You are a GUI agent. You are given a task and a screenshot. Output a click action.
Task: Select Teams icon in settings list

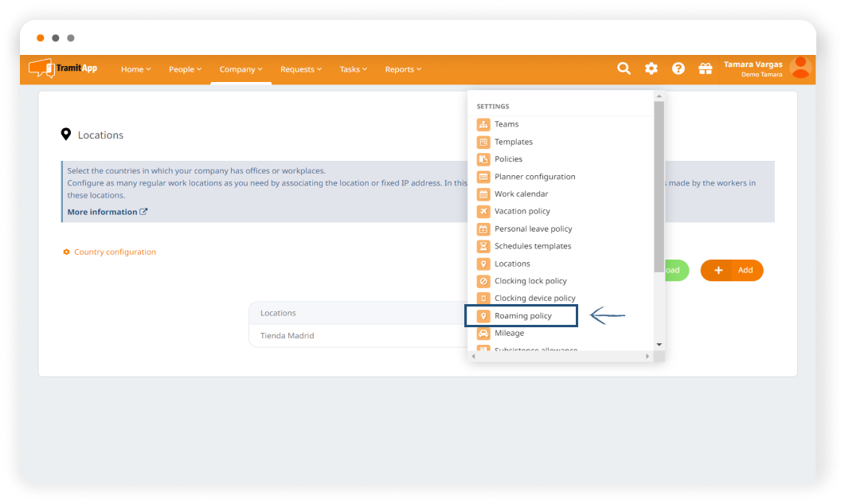pyautogui.click(x=483, y=124)
